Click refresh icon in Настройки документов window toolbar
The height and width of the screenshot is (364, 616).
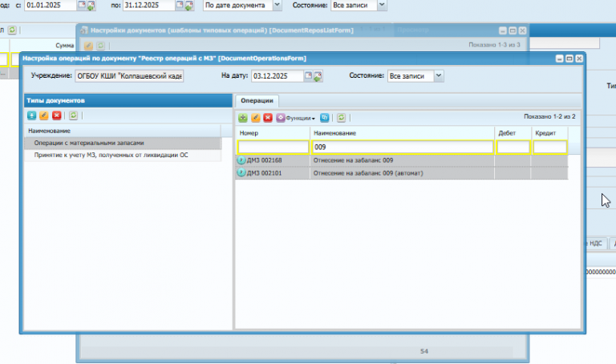pyautogui.click(x=100, y=46)
